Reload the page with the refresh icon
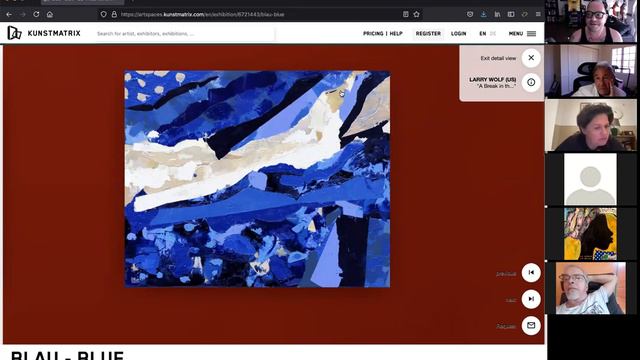 (36, 14)
